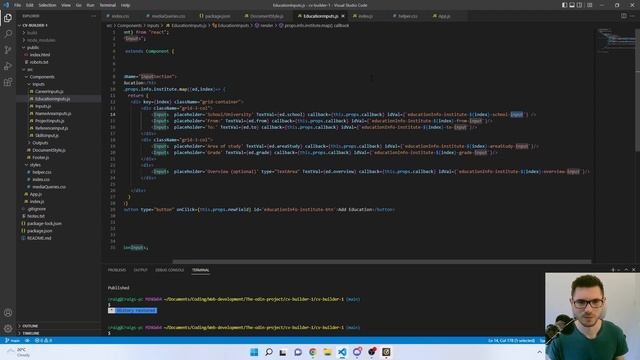Switch to the Problems panel tab

pyautogui.click(x=117, y=270)
